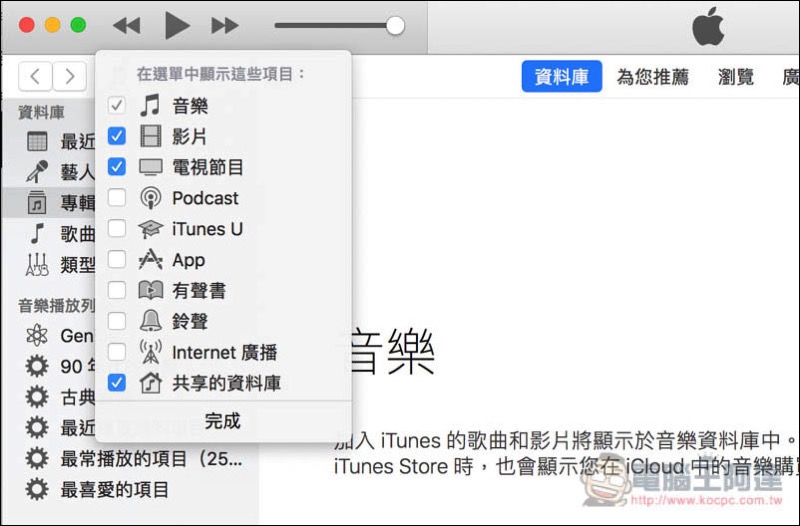This screenshot has width=800, height=526.
Task: Switch to the 資料庫 tab
Action: [562, 77]
